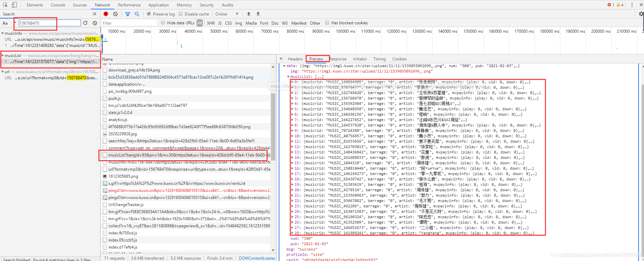This screenshot has width=644, height=261.
Task: Close the Search sidebar panel
Action: [95, 14]
